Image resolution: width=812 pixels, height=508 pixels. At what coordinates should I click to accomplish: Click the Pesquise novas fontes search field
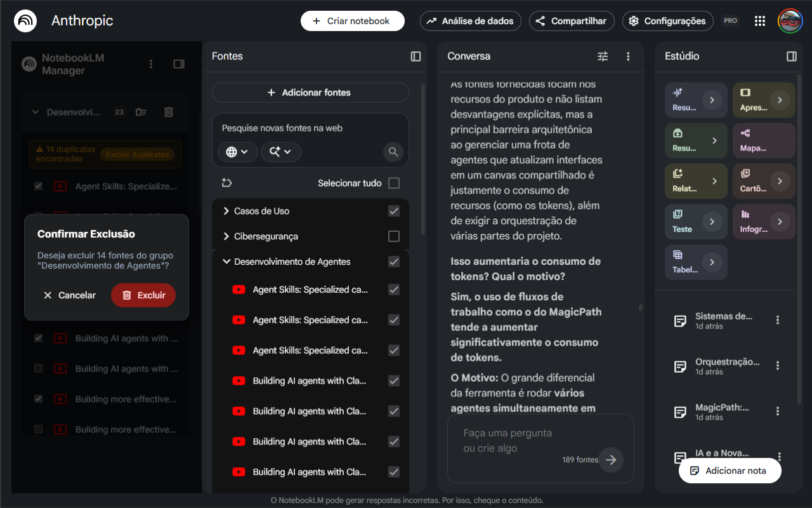310,128
